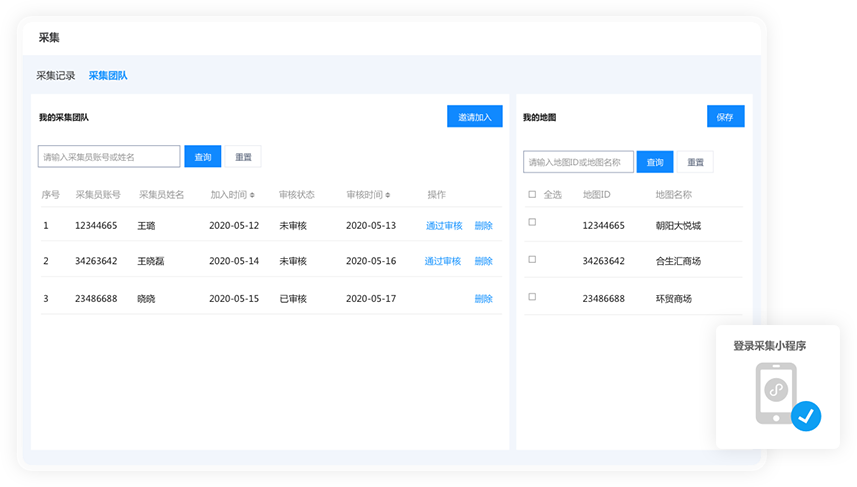Click 通过审核 for 王璐
This screenshot has height=487, width=857.
(x=444, y=226)
